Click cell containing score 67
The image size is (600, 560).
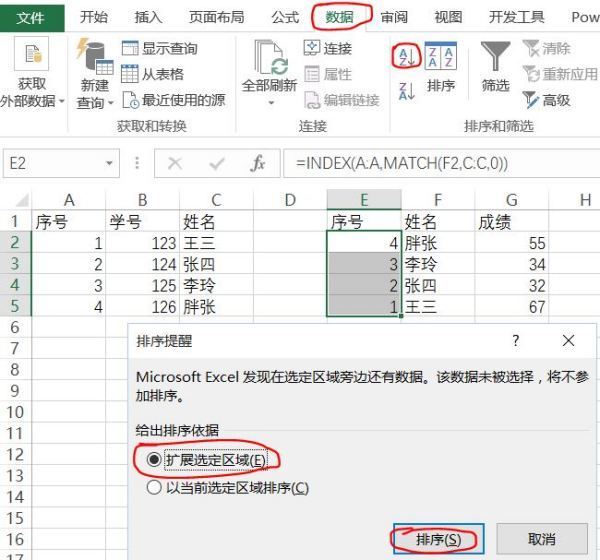(x=512, y=307)
